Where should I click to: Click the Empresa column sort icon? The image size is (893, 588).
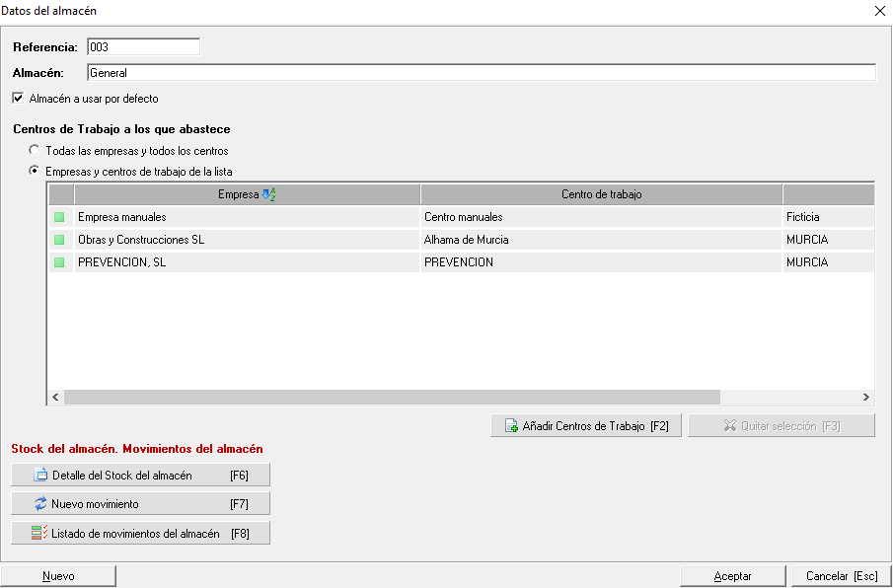click(x=268, y=194)
